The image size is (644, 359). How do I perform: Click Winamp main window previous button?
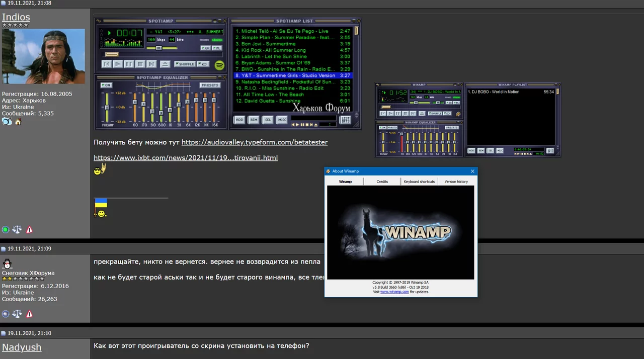pos(383,113)
